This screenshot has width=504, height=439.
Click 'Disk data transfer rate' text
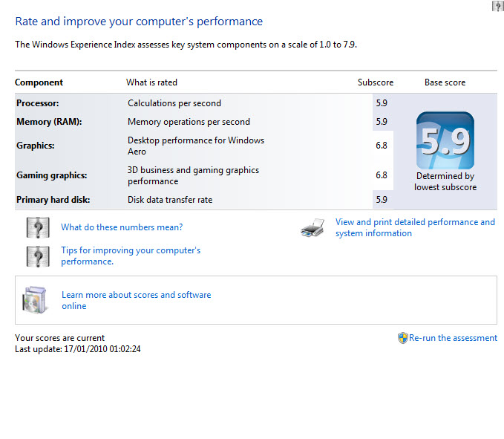(170, 200)
